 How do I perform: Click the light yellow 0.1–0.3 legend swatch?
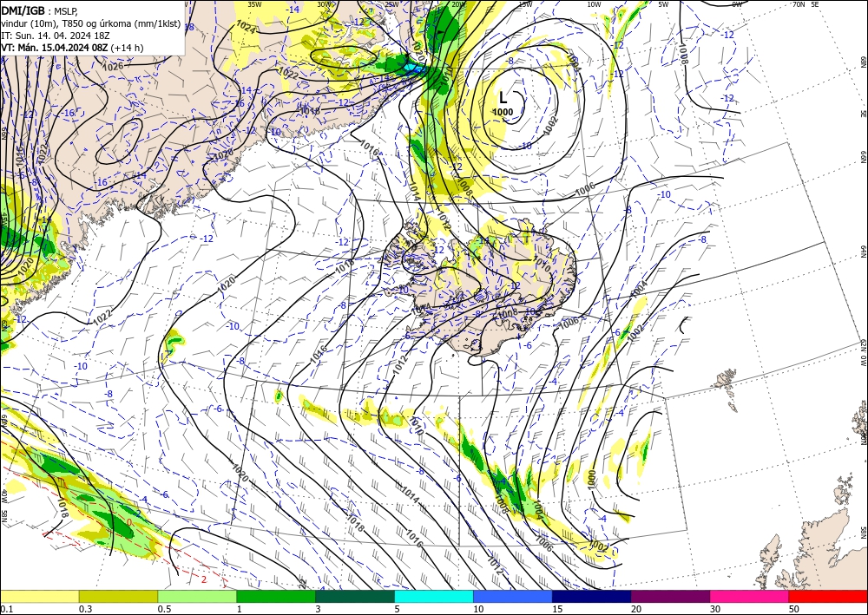[x=39, y=596]
